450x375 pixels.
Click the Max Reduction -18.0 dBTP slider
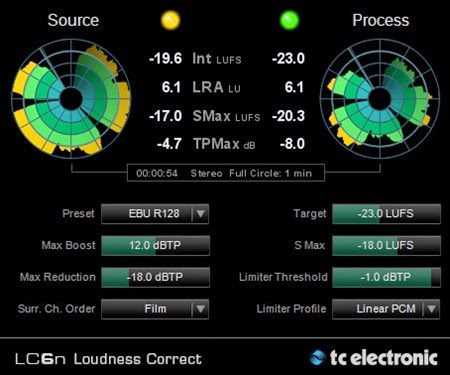155,277
